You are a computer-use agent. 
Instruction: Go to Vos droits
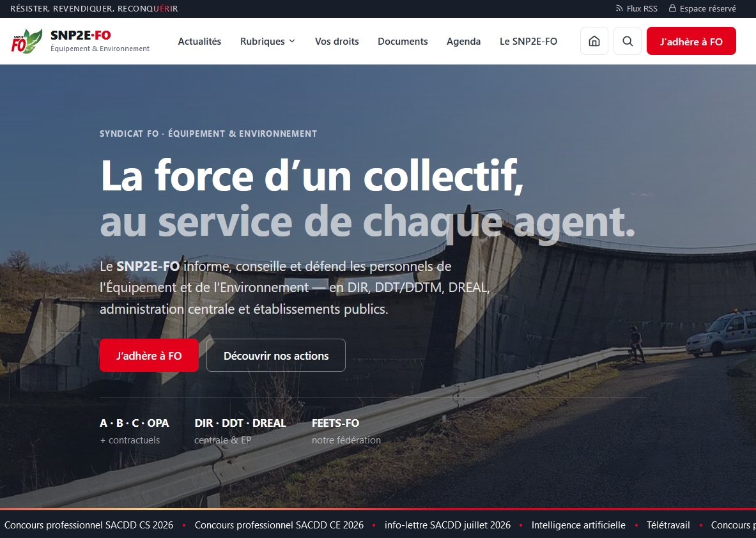pos(337,42)
